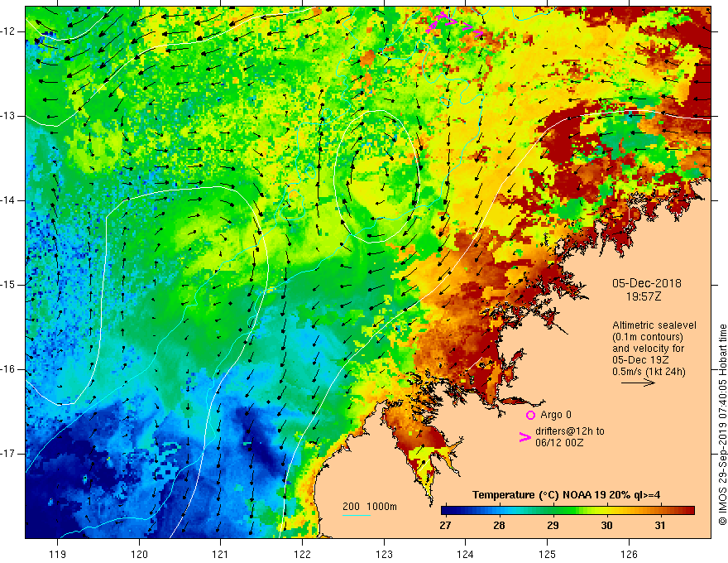The width and height of the screenshot is (728, 563).
Task: Click the '200 1000m' depth label
Action: point(370,507)
